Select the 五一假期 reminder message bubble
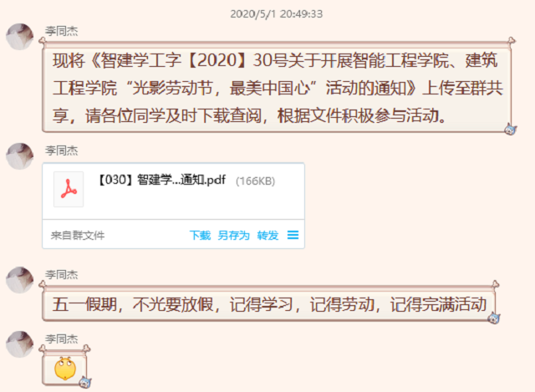535x392 pixels. 269,303
